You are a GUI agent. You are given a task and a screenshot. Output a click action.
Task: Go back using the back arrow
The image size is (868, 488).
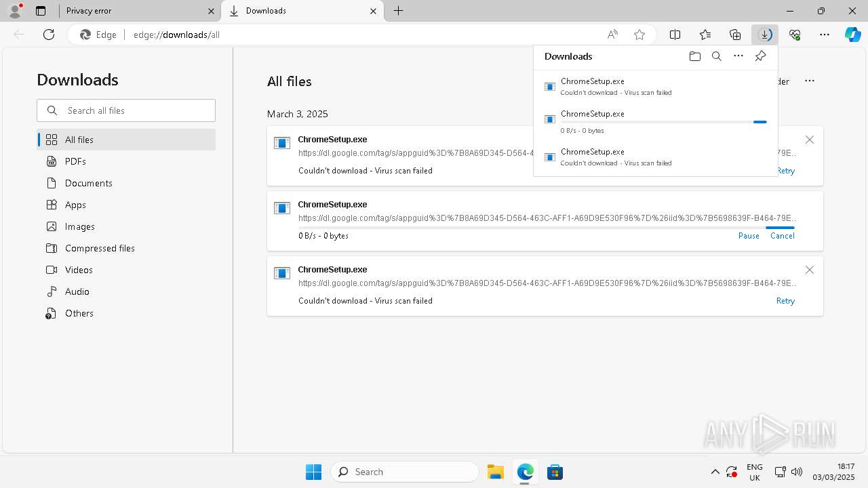pyautogui.click(x=19, y=35)
